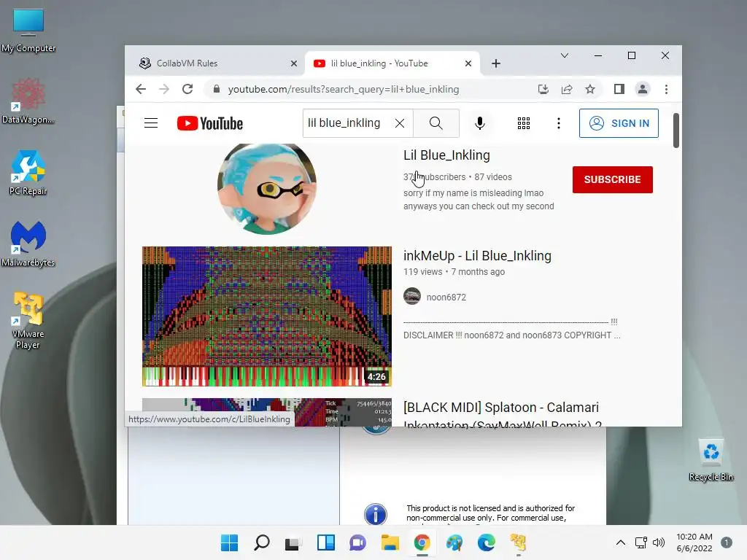
Task: Open the clock showing 10:20 AM
Action: tap(694, 542)
